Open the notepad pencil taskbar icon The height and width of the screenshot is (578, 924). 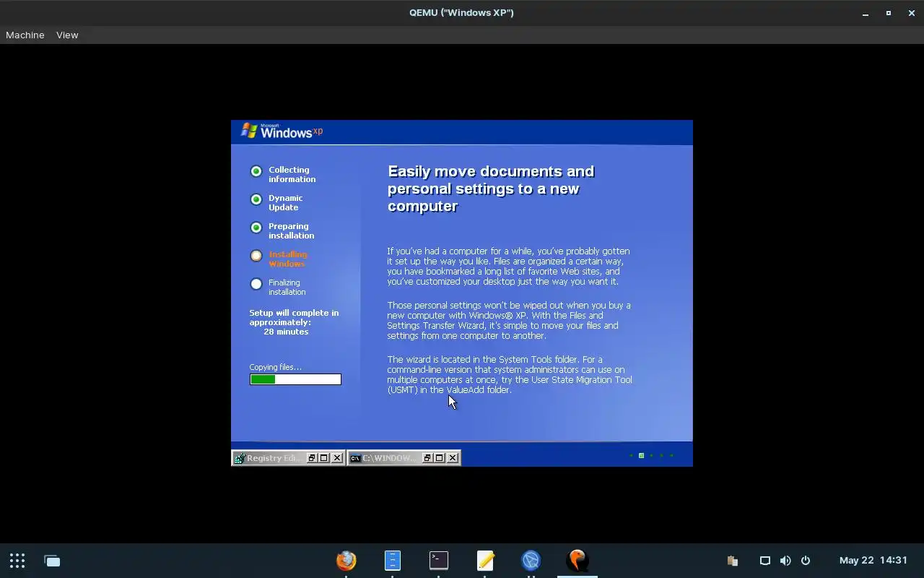click(x=485, y=561)
